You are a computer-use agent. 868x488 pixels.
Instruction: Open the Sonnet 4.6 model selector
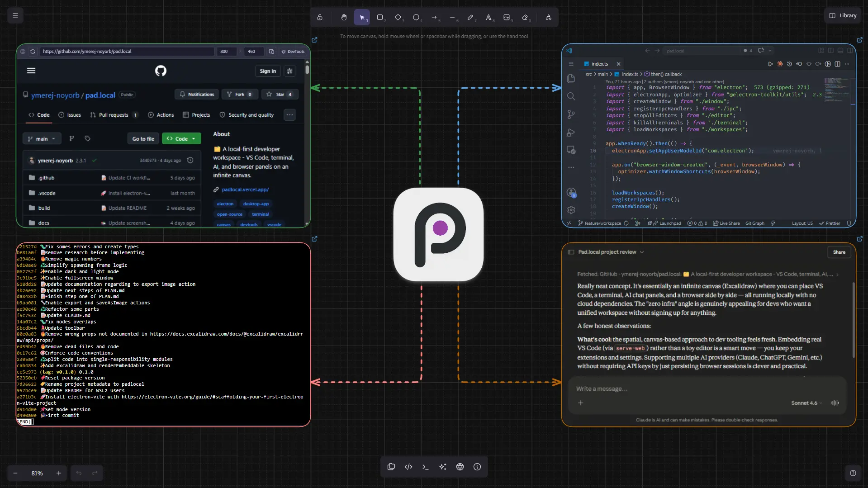[806, 403]
